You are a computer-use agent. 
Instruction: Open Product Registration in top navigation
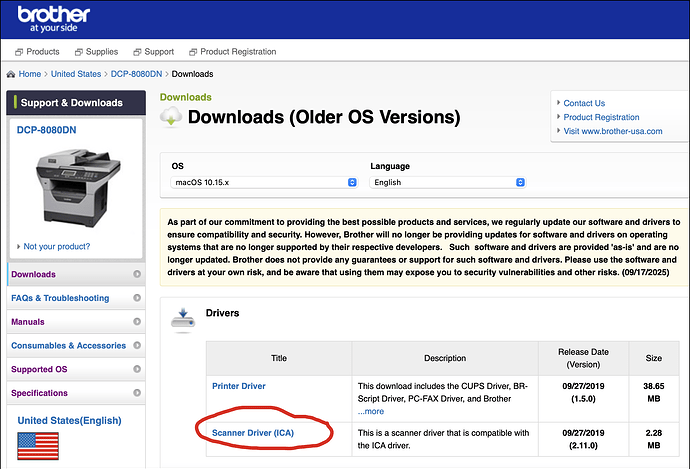(x=233, y=52)
